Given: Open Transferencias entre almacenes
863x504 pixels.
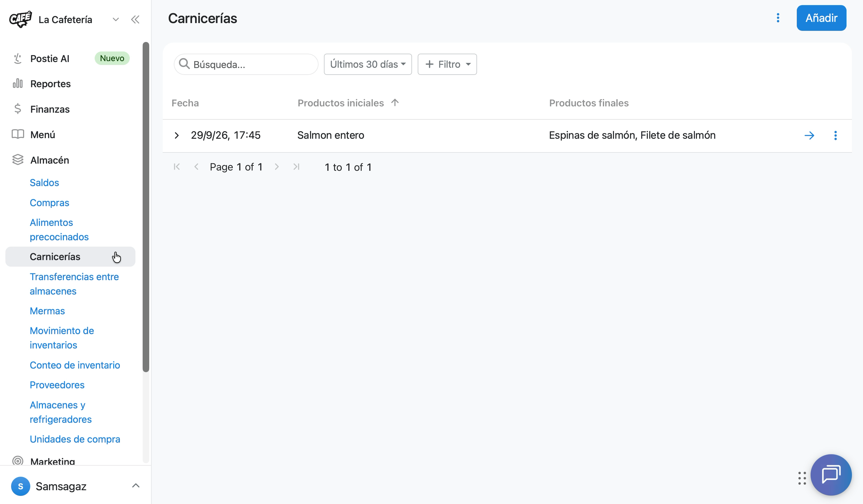Looking at the screenshot, I should pos(74,284).
